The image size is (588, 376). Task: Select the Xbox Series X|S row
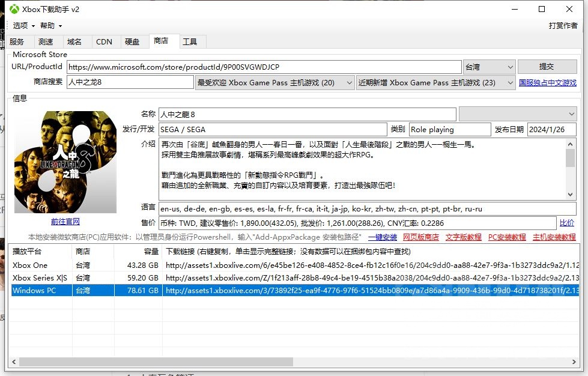click(x=296, y=277)
